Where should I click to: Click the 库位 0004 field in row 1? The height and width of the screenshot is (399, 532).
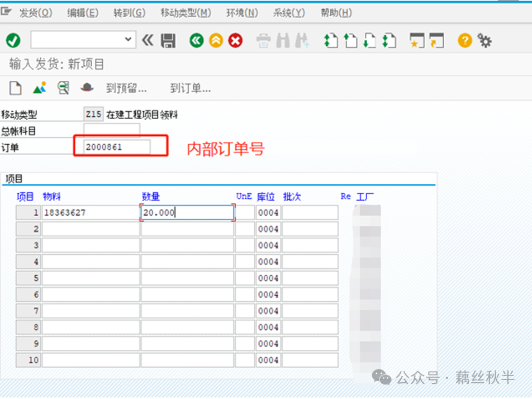coord(268,213)
